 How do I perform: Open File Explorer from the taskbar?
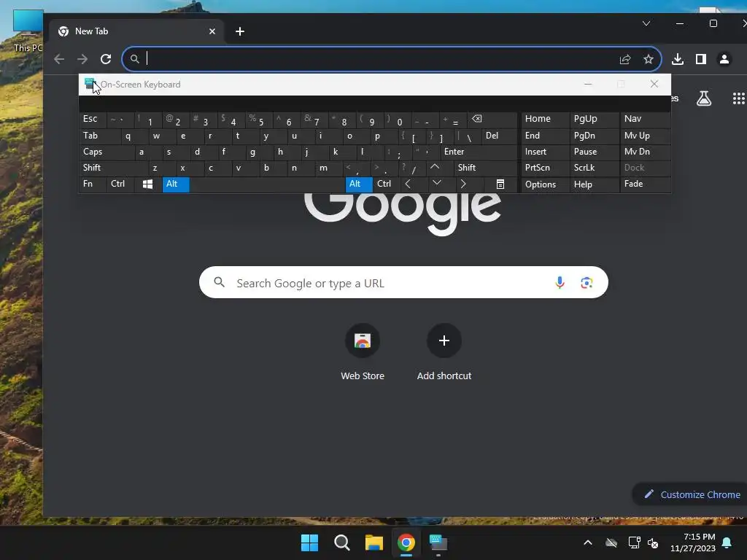(x=374, y=542)
